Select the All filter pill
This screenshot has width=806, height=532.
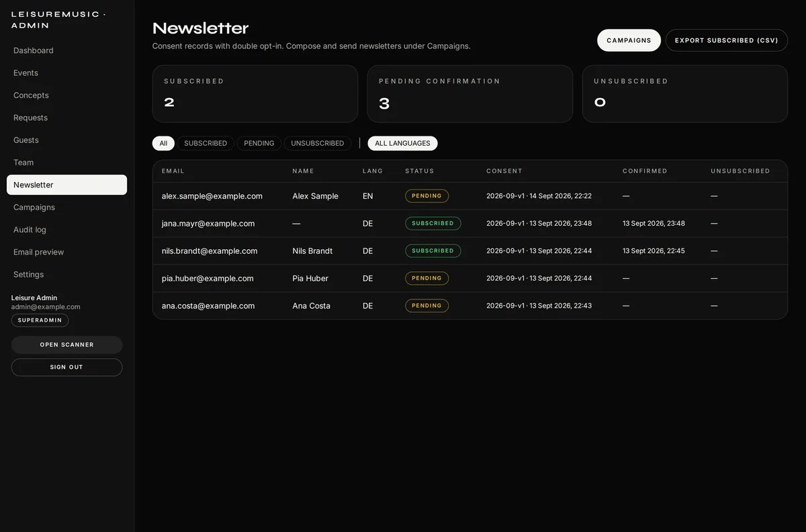[163, 143]
